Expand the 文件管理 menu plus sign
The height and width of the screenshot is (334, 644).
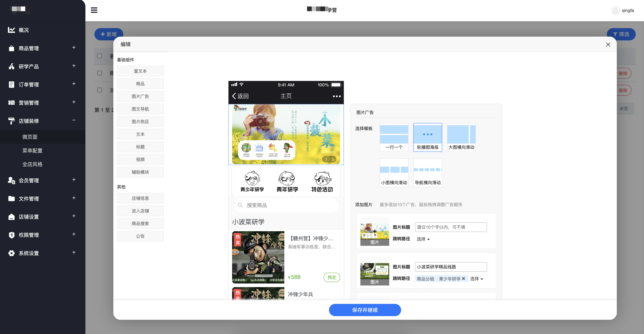[74, 198]
